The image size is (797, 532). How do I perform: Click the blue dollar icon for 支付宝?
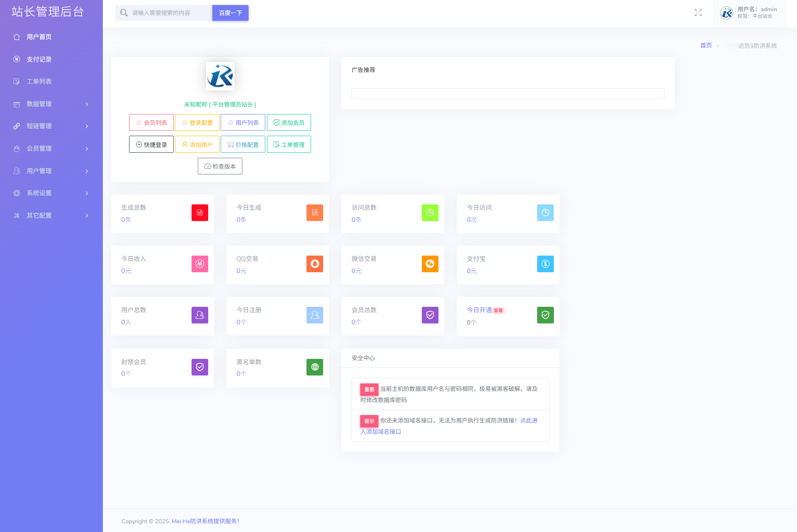coord(545,264)
